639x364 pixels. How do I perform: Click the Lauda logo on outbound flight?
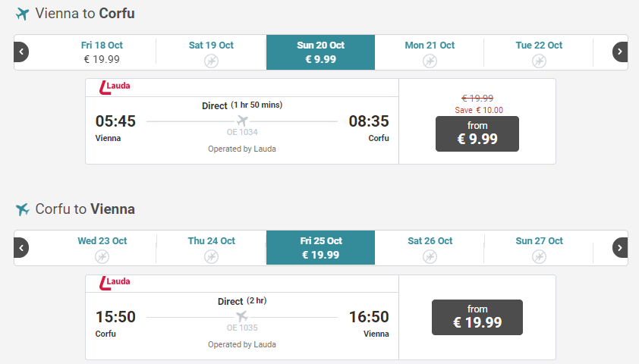pos(115,87)
